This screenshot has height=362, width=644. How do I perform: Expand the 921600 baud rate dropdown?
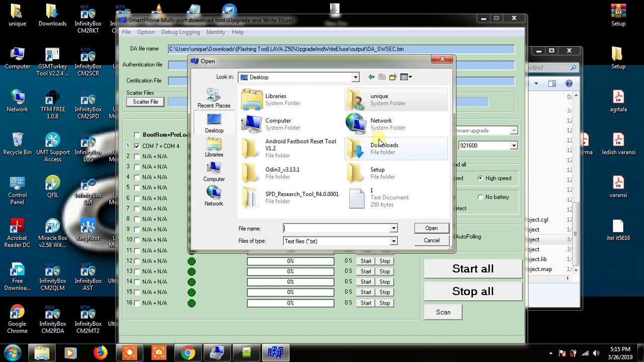tap(514, 145)
